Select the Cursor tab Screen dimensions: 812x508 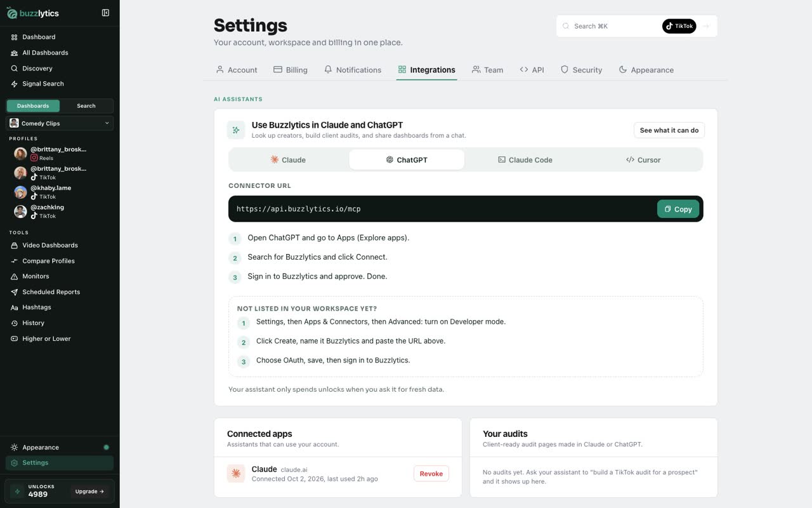(x=643, y=160)
